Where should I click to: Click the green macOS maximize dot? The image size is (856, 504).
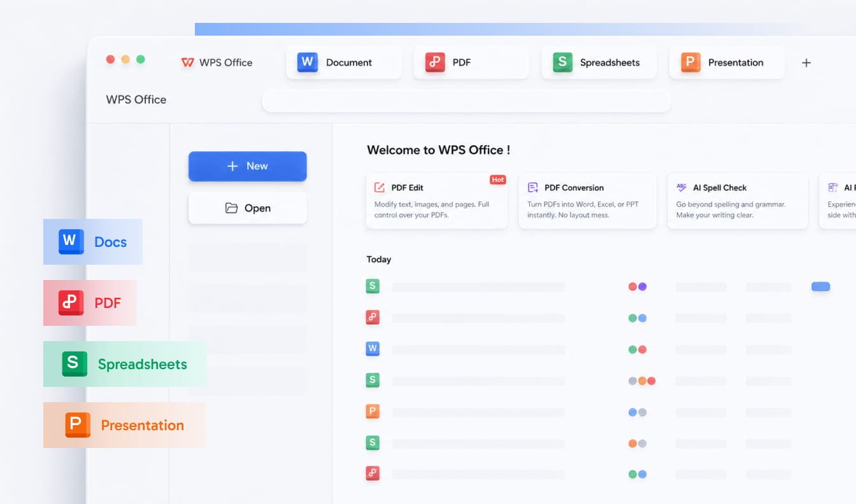point(141,59)
